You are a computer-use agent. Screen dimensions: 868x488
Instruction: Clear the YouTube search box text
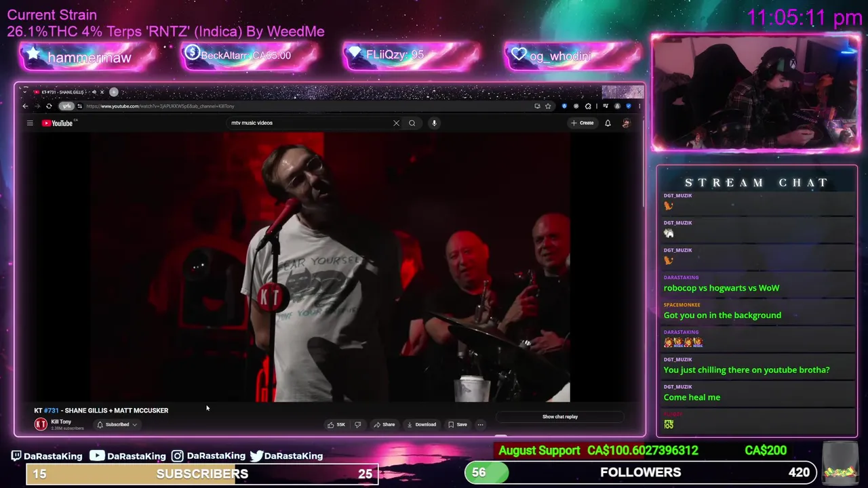(396, 123)
